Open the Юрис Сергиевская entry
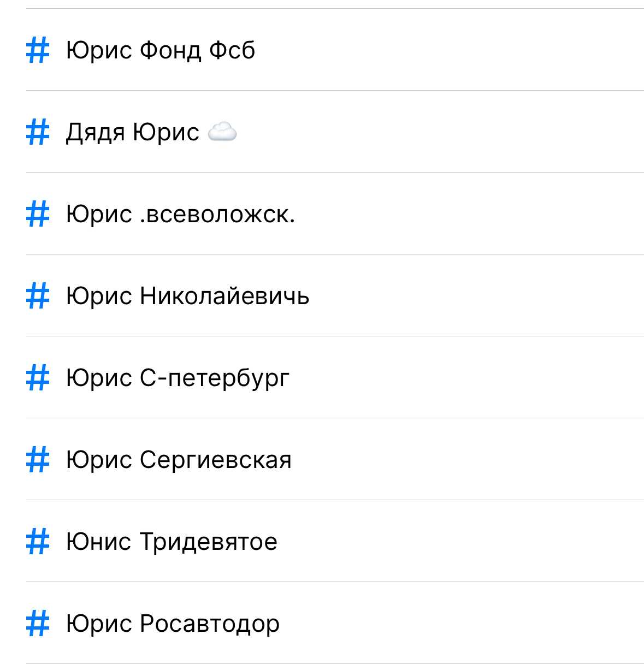 (179, 460)
